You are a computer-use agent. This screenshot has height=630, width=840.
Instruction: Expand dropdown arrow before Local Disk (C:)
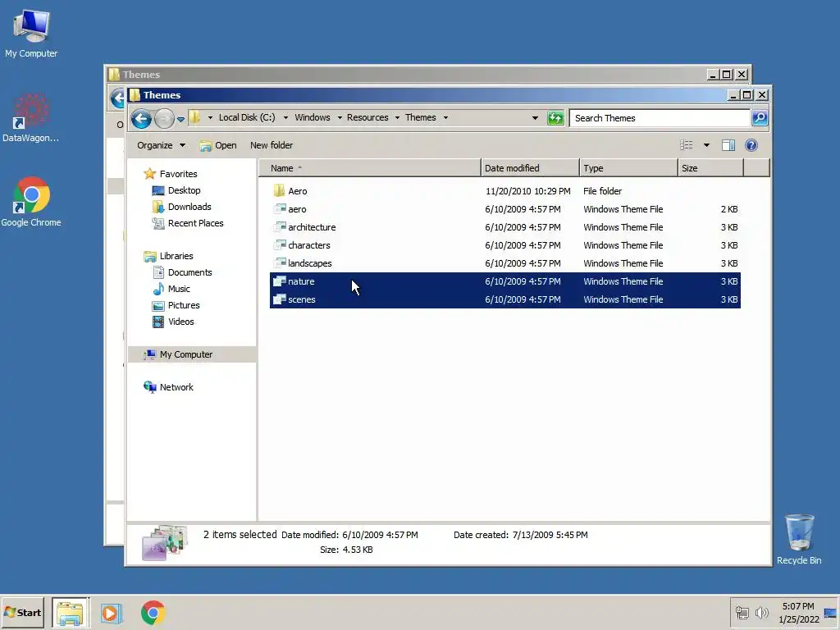(x=210, y=118)
